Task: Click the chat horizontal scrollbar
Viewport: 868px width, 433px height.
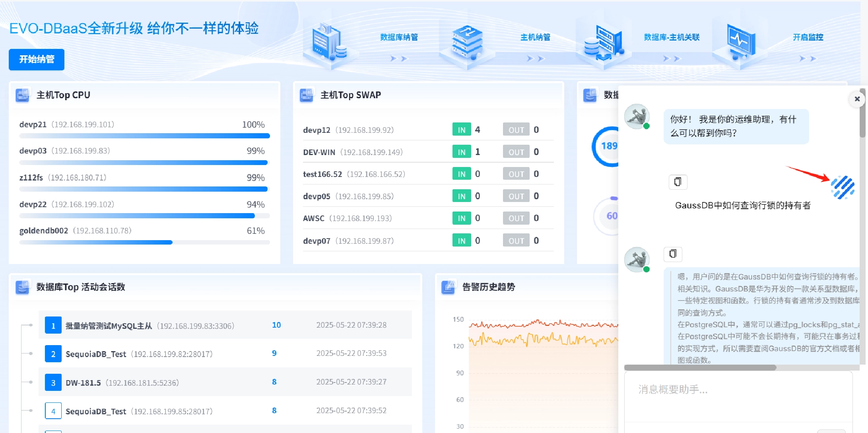Action: 700,368
